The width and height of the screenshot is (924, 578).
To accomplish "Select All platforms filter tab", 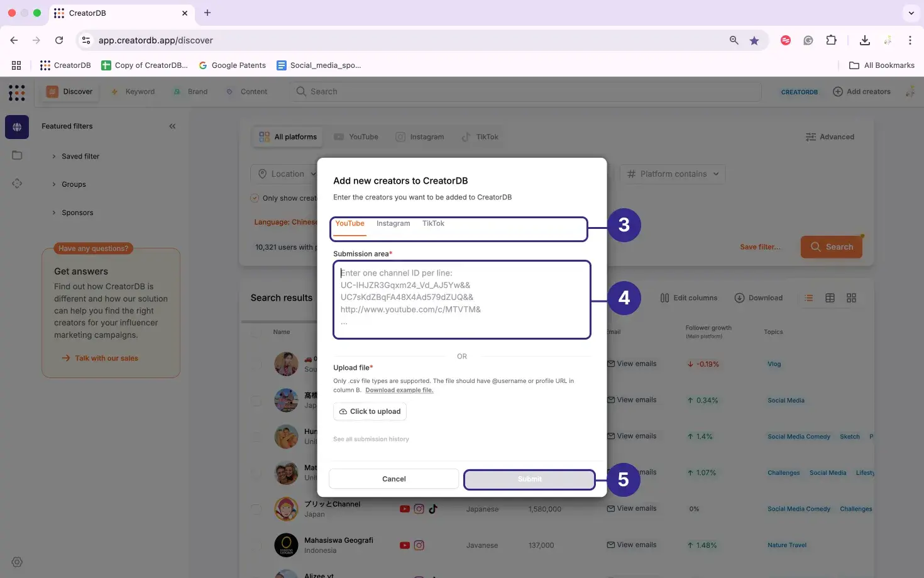I will (288, 137).
